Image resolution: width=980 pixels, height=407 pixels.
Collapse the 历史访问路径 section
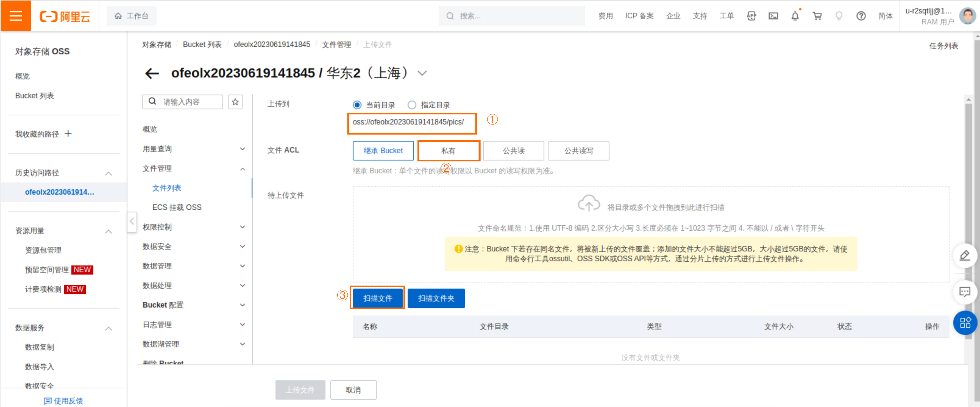(x=108, y=173)
